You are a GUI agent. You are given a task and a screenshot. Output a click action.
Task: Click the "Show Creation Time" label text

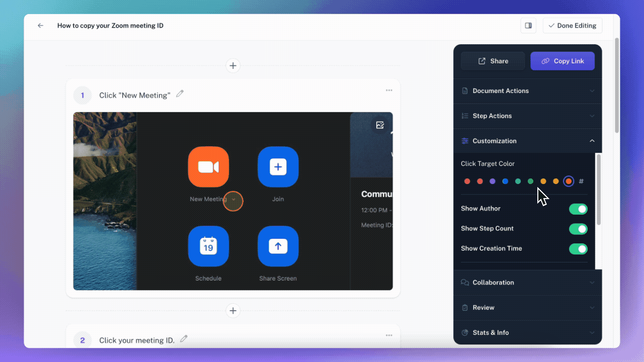(492, 248)
